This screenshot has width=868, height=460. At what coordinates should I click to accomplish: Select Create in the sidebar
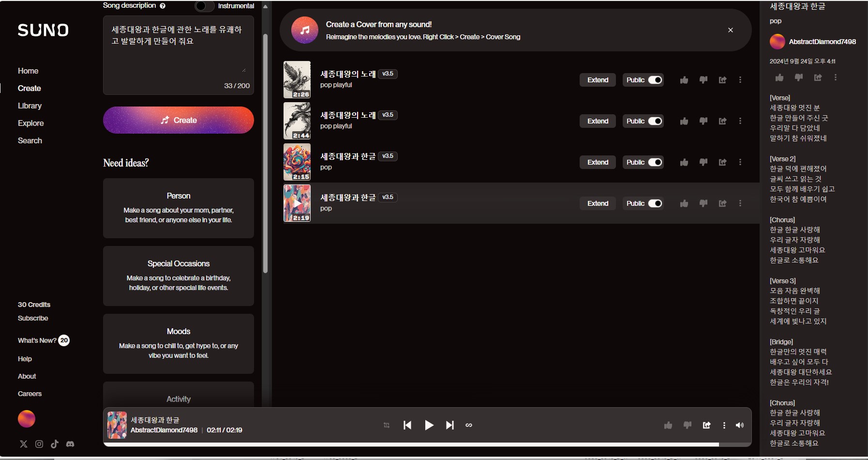click(x=30, y=88)
